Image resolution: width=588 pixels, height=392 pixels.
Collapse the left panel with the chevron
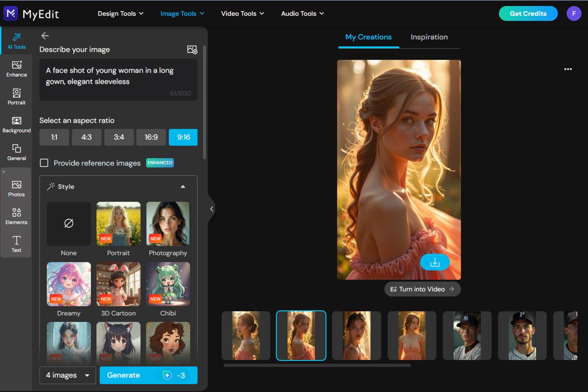pos(211,209)
